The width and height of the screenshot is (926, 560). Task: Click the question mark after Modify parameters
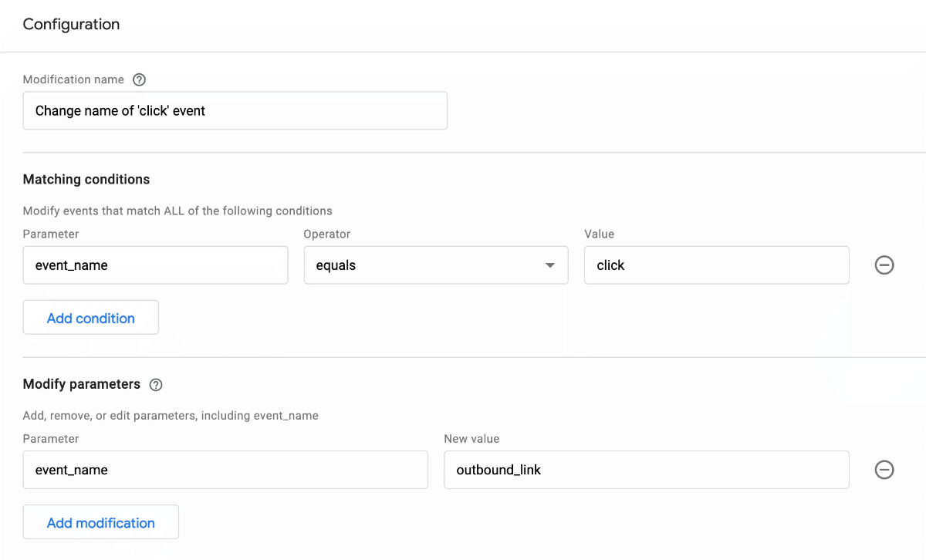tap(156, 384)
